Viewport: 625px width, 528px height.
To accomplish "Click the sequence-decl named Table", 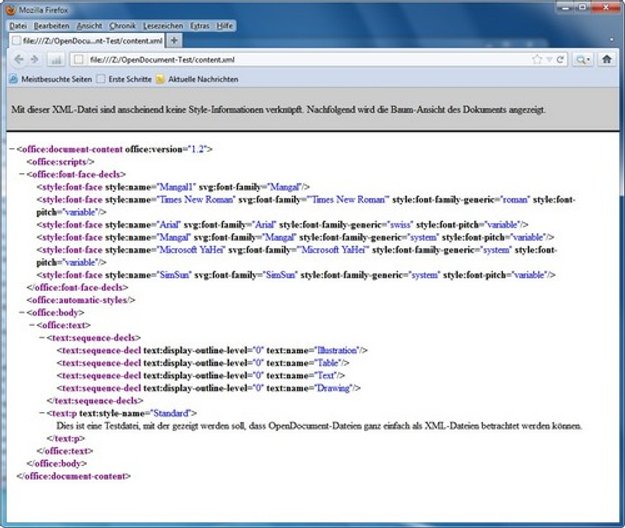I will click(x=203, y=363).
